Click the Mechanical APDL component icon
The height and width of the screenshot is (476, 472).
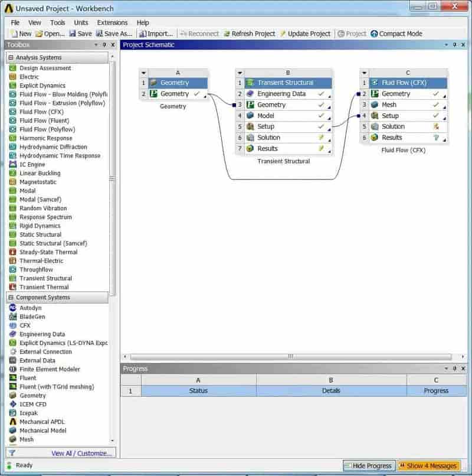coord(12,422)
